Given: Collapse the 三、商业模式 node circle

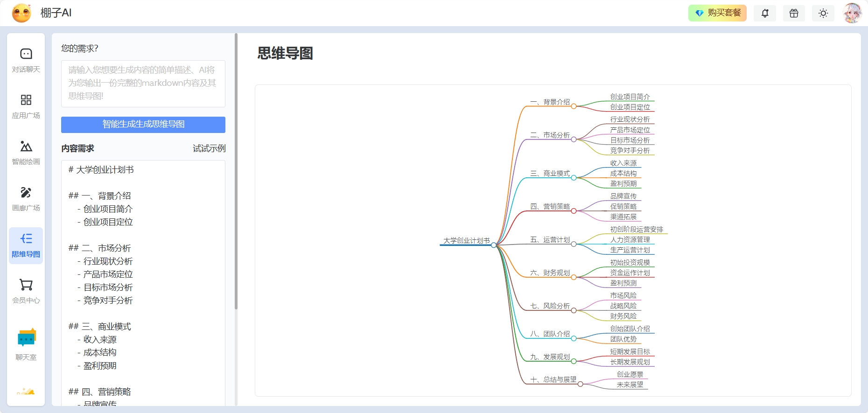Looking at the screenshot, I should [574, 178].
